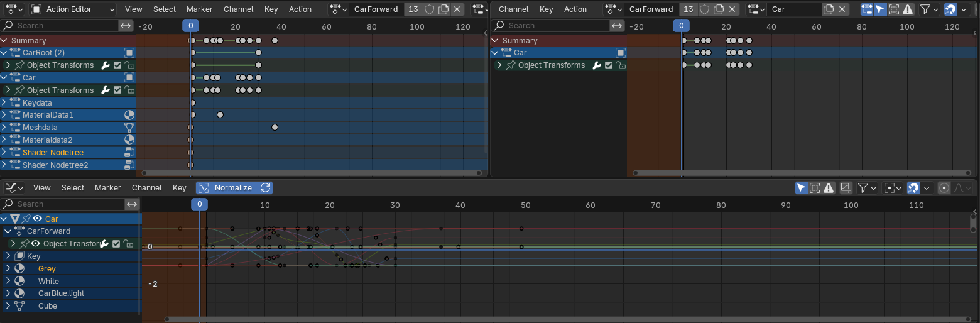Toggle modifiers wrench on CarRoot Object Transforms

tap(106, 65)
